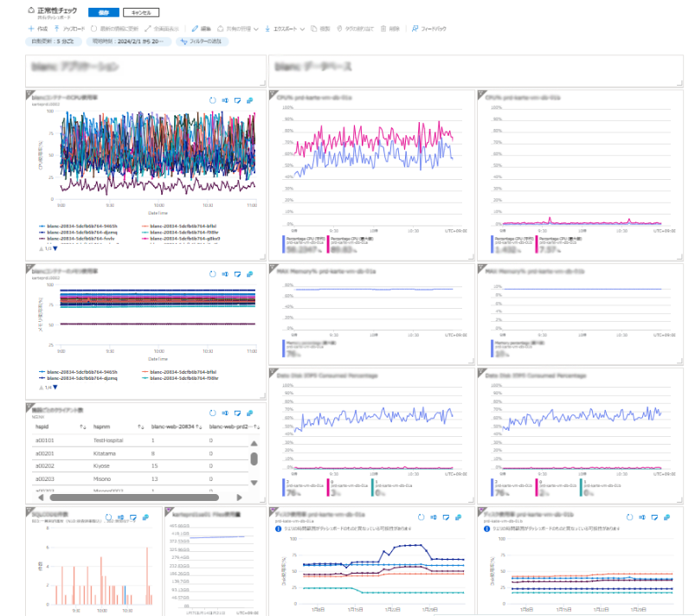
Task: Click the Create (作成) plus icon in toolbar
Action: [32, 29]
